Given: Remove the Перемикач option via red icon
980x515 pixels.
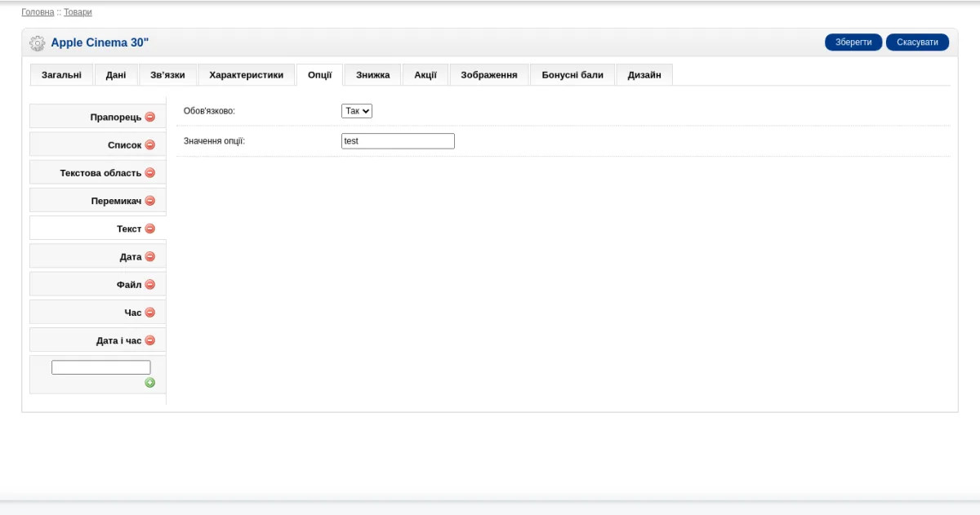Looking at the screenshot, I should coord(150,201).
